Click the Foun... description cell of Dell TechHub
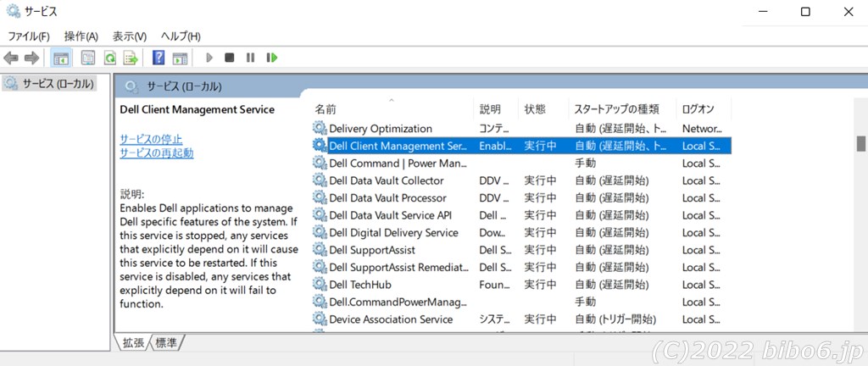The height and width of the screenshot is (366, 868). pos(495,284)
